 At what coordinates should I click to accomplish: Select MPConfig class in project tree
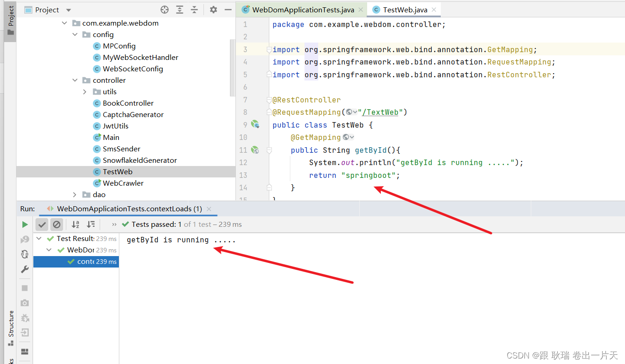(119, 46)
